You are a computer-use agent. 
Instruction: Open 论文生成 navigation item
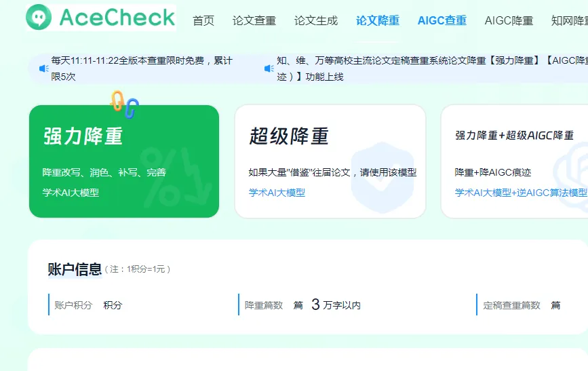(316, 20)
